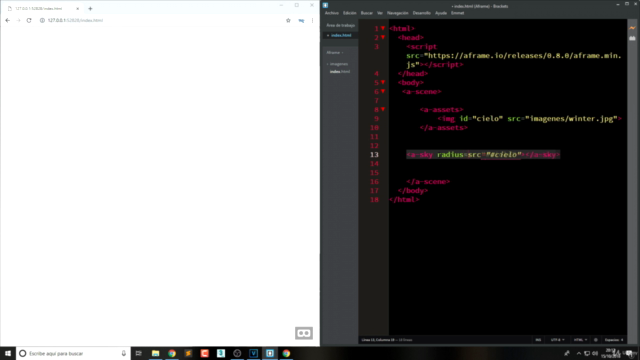Collapse the a-scene tag at line 6

point(383,91)
